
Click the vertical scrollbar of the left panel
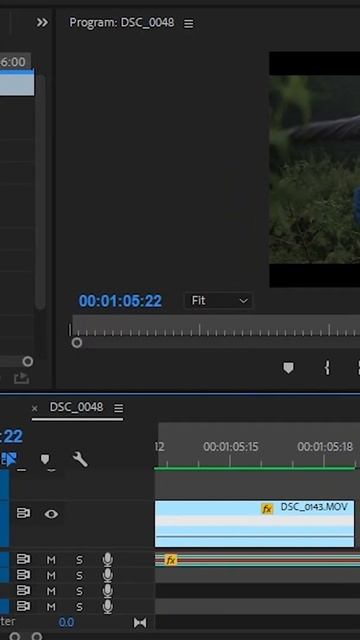(40, 192)
